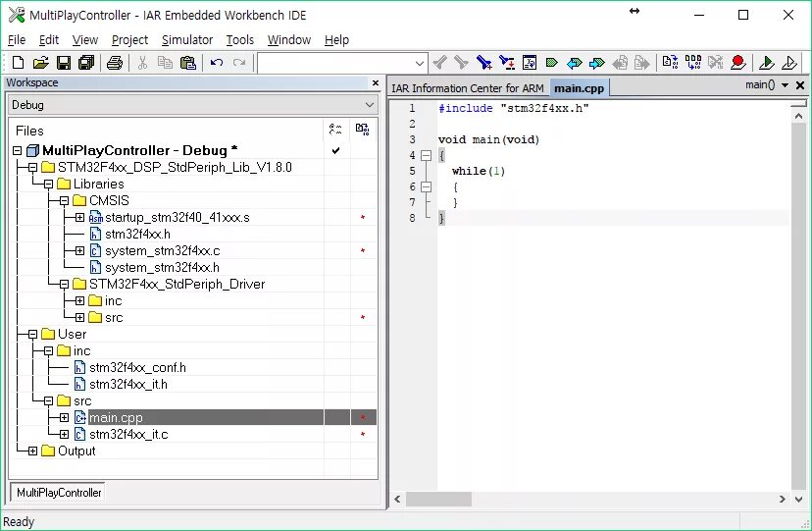Image resolution: width=812 pixels, height=531 pixels.
Task: Collapse the MultiPlayController project root node
Action: [17, 151]
